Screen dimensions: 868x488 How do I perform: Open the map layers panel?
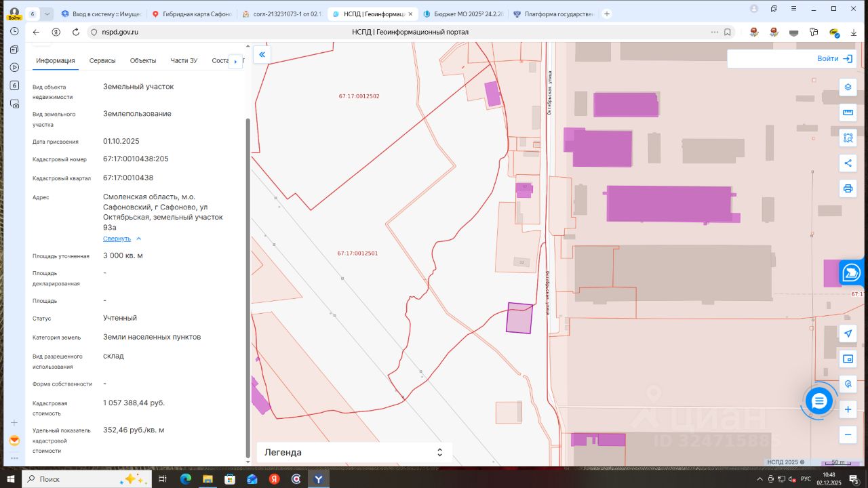point(848,87)
